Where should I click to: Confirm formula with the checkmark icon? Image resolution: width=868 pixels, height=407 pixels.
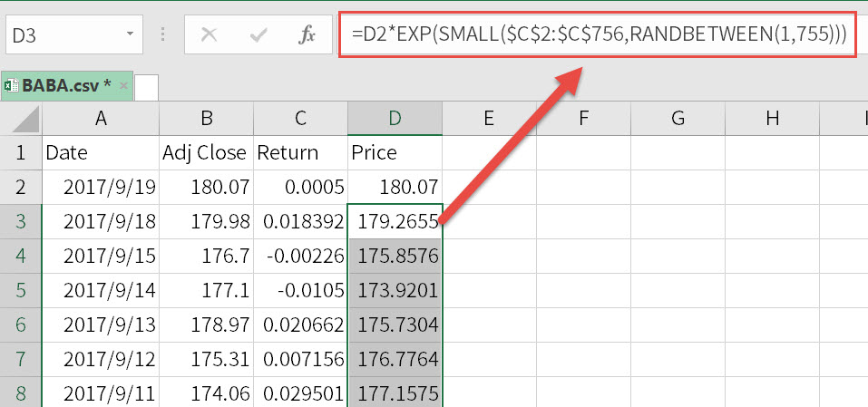(258, 34)
